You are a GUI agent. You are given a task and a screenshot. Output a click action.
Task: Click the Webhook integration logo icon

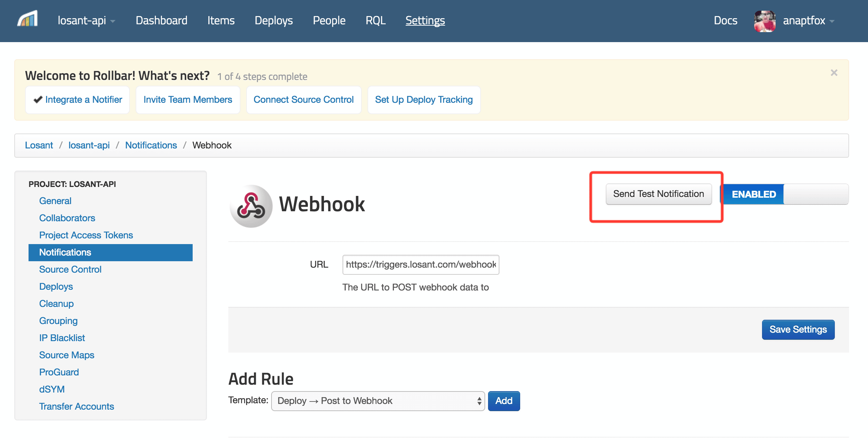[x=251, y=206]
